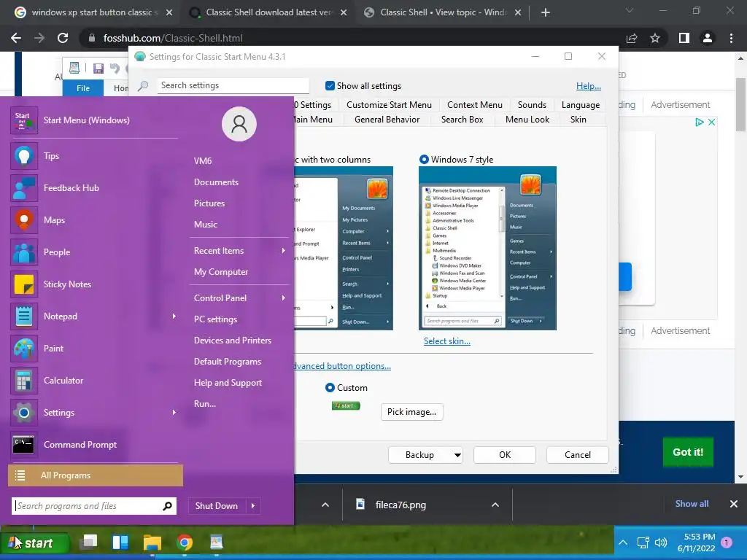Toggle Show all settings checkbox

[330, 86]
